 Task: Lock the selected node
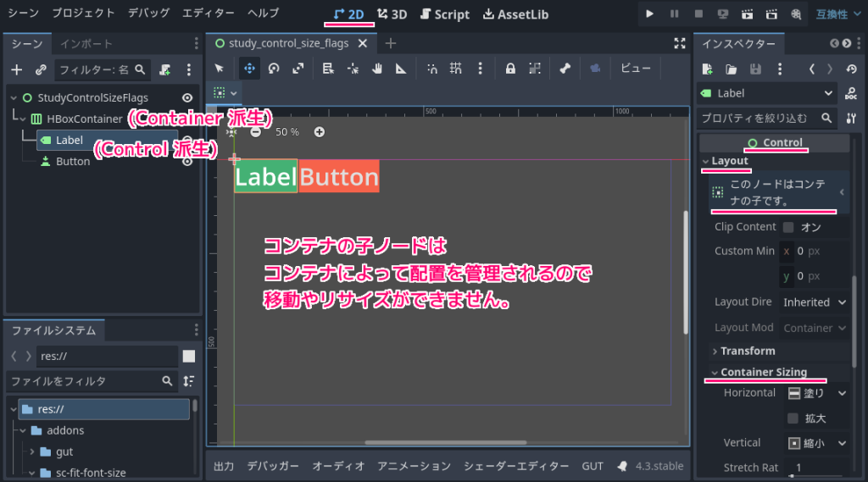(510, 69)
